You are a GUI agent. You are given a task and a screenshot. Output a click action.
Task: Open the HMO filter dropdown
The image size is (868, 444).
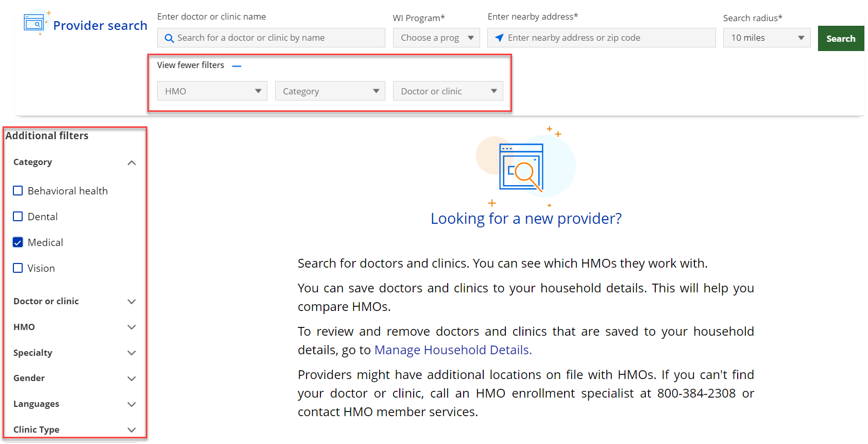coord(212,91)
